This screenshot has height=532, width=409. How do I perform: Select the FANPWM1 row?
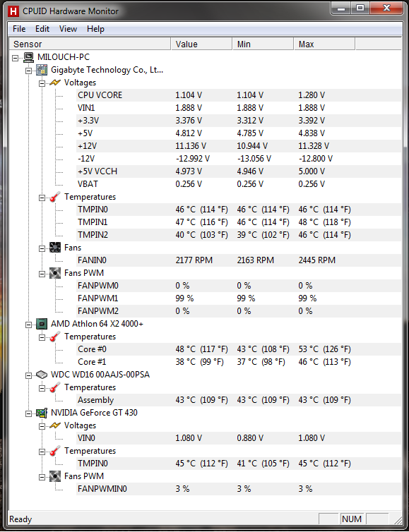239,298
